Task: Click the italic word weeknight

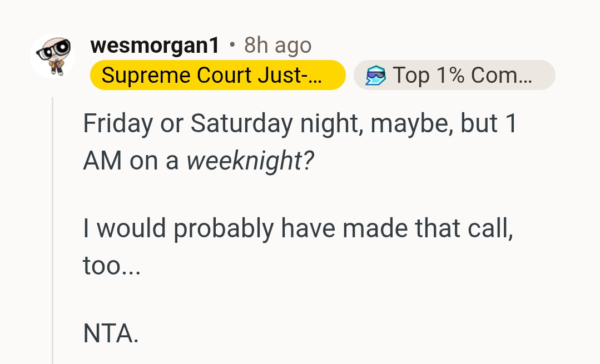Action: click(244, 161)
